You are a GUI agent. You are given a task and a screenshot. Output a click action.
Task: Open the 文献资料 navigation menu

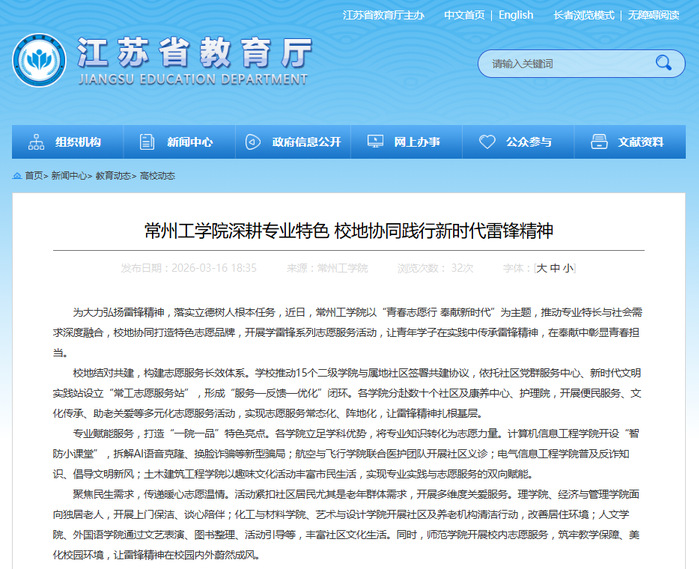pyautogui.click(x=628, y=142)
